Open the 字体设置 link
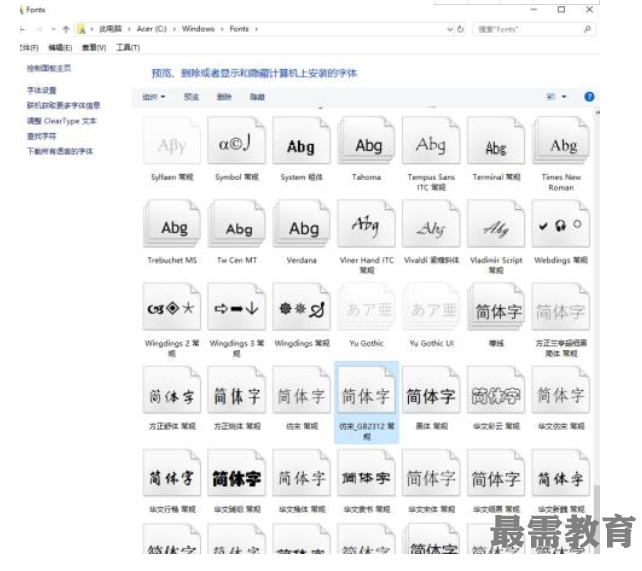Image resolution: width=642 pixels, height=571 pixels. [x=41, y=90]
